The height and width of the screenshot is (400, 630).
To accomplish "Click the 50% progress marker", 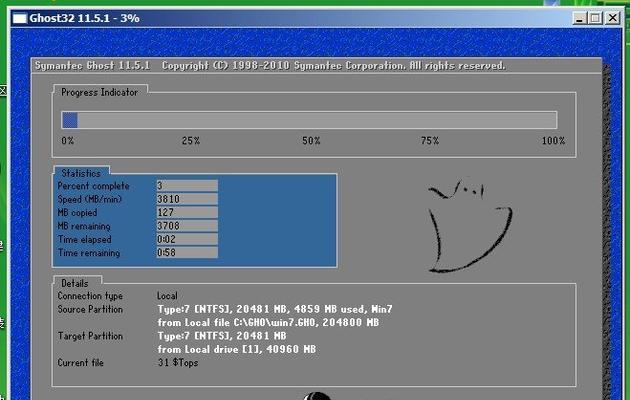I will (311, 141).
